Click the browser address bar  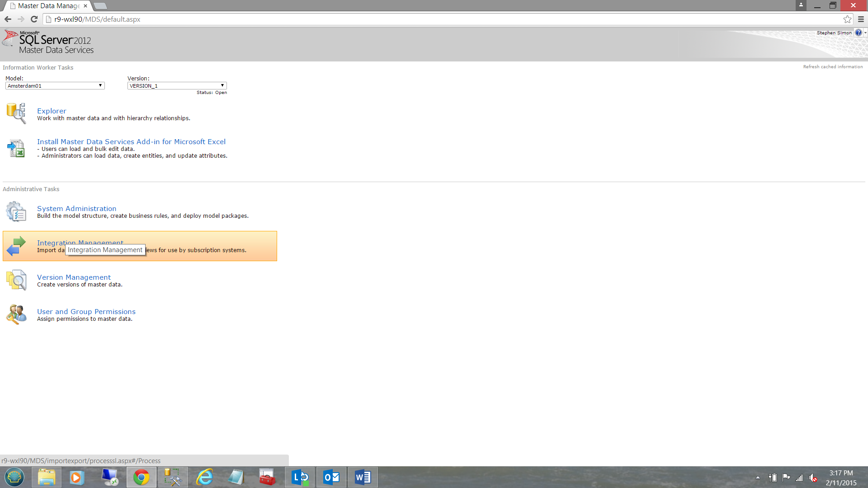click(407, 19)
